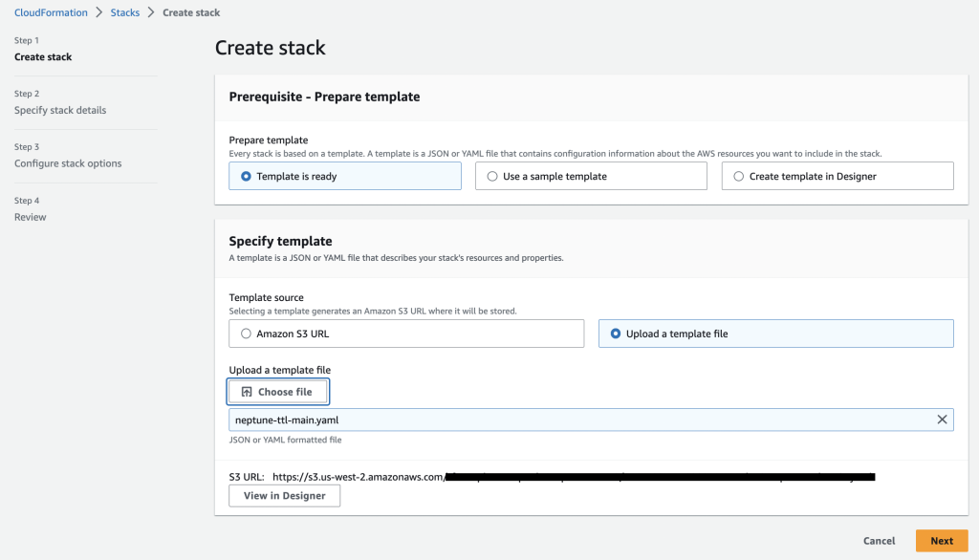Open the CloudFormation breadcrumb link
Viewport: 979px width, 560px height.
coord(51,12)
